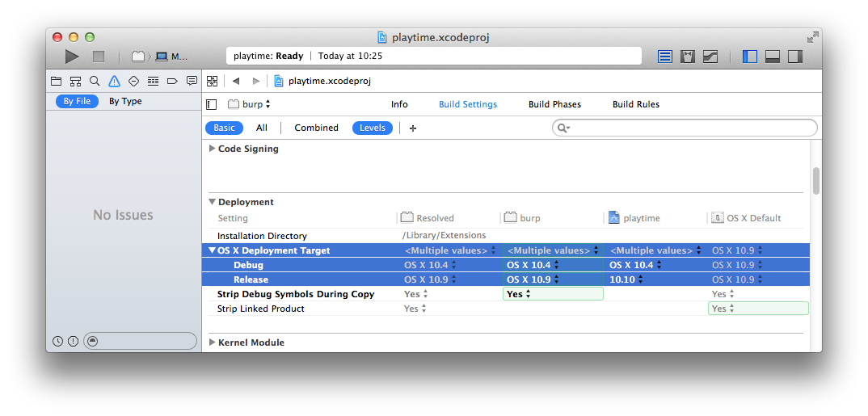Click the playtime column header
868x416 pixels.
coord(634,218)
